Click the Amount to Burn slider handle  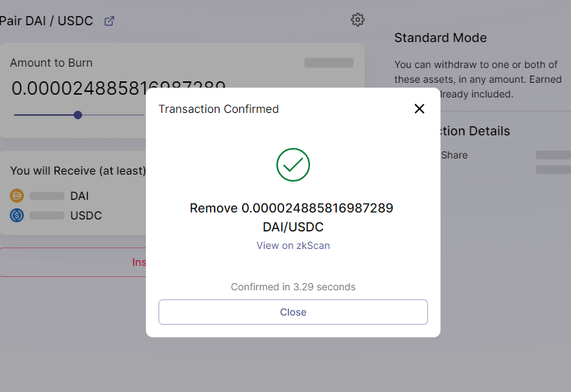(78, 115)
